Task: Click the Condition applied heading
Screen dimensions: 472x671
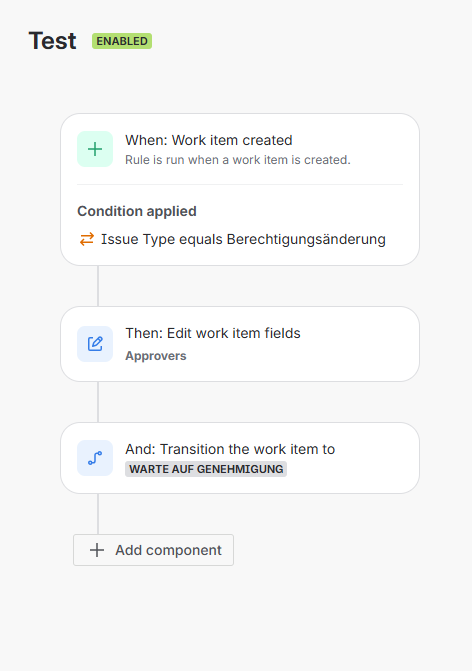Action: coord(137,211)
